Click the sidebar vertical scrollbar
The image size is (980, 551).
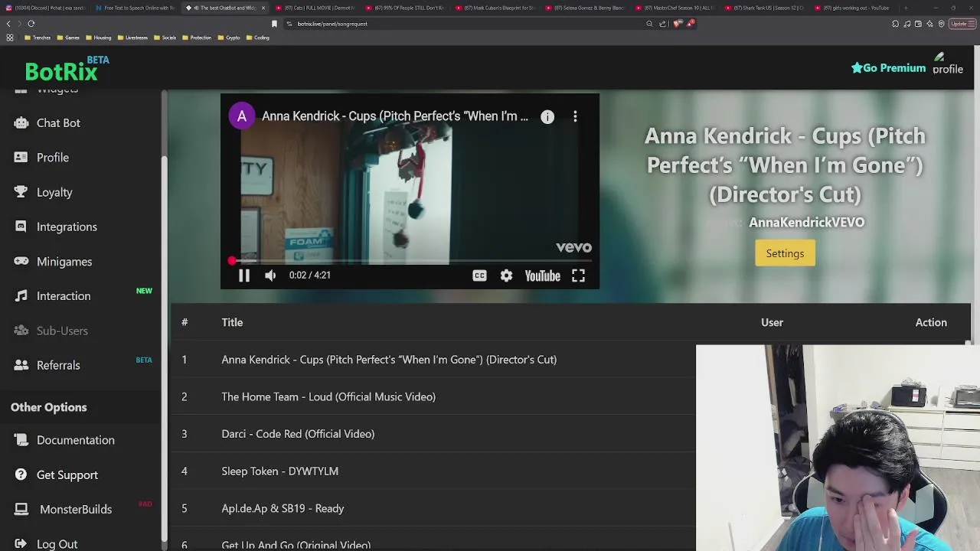tap(164, 348)
